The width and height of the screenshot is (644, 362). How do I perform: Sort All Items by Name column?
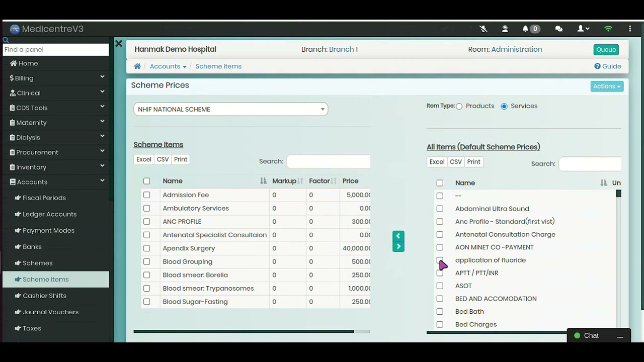pyautogui.click(x=531, y=183)
